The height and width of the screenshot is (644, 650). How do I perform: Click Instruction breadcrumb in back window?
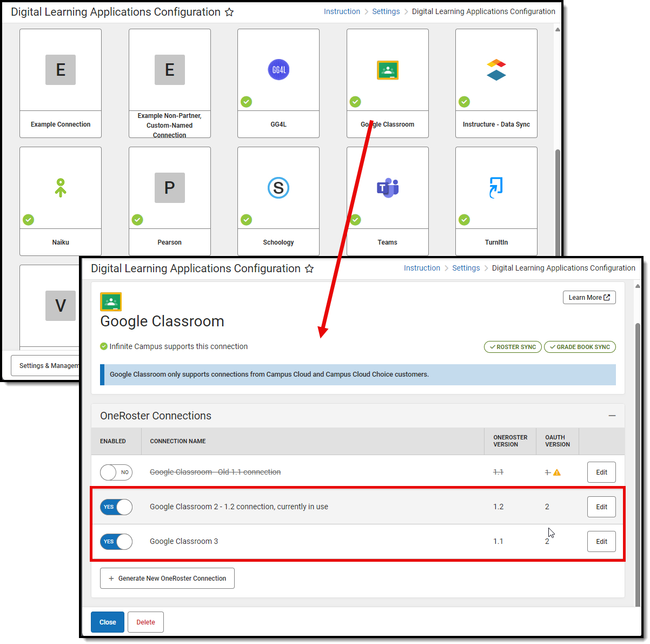pyautogui.click(x=342, y=11)
